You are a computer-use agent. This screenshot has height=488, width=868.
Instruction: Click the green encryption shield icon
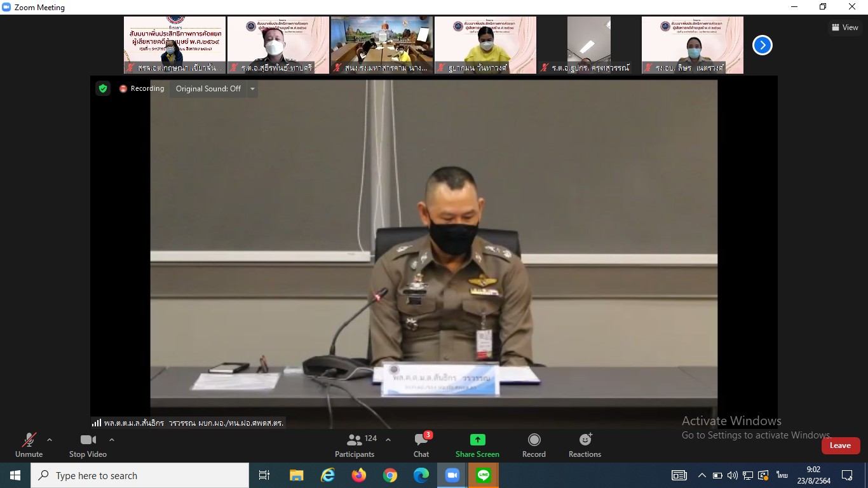pyautogui.click(x=103, y=88)
